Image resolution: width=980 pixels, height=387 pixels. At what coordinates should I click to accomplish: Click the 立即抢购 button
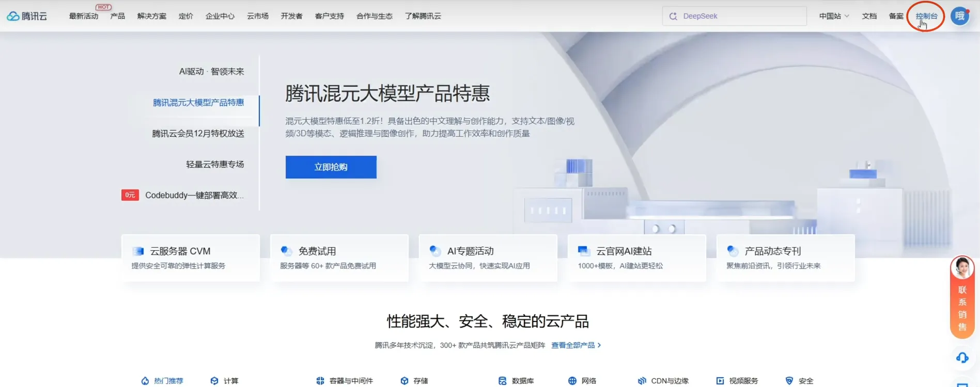pos(331,167)
